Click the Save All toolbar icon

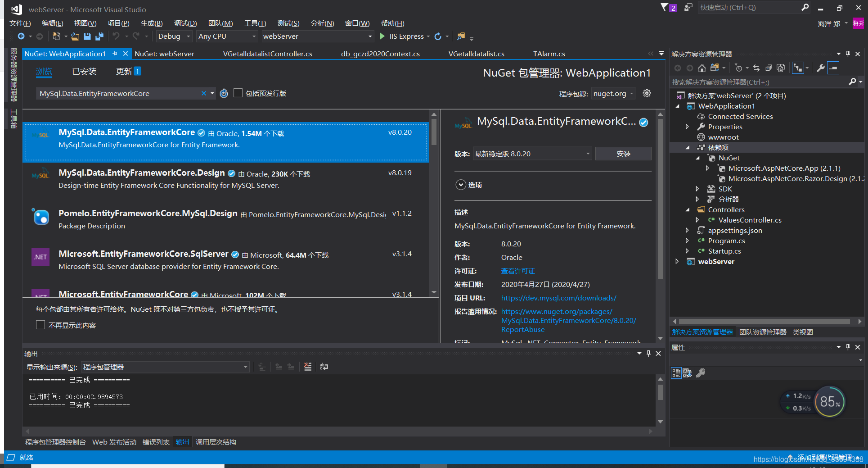(99, 36)
